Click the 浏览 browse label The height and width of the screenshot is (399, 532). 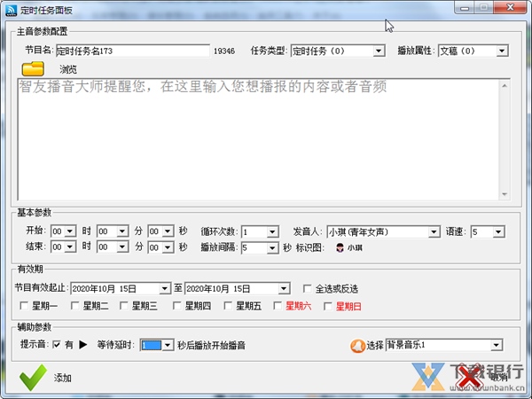68,69
